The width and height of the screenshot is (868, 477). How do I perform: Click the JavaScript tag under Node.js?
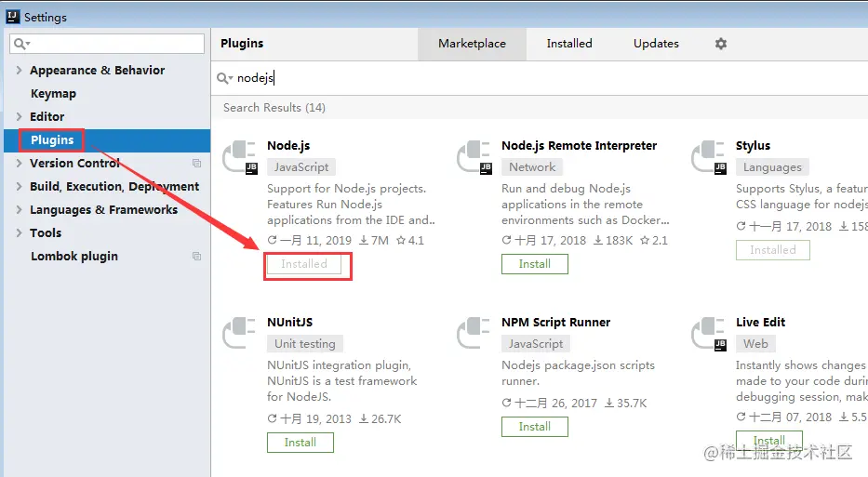301,167
